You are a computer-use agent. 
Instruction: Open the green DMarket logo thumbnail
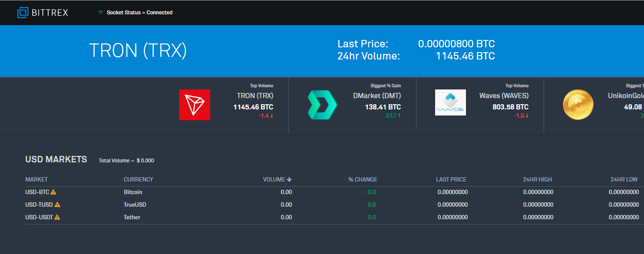click(x=322, y=105)
